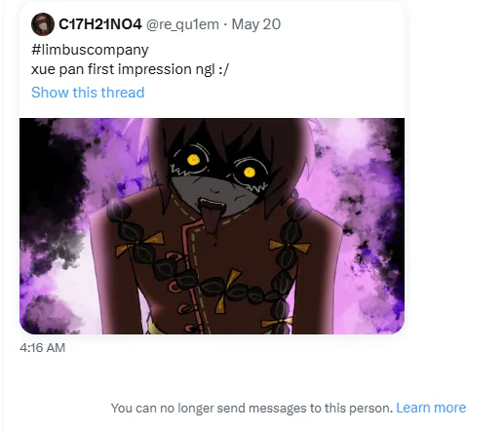
Task: Click the Learn more link
Action: pyautogui.click(x=431, y=408)
